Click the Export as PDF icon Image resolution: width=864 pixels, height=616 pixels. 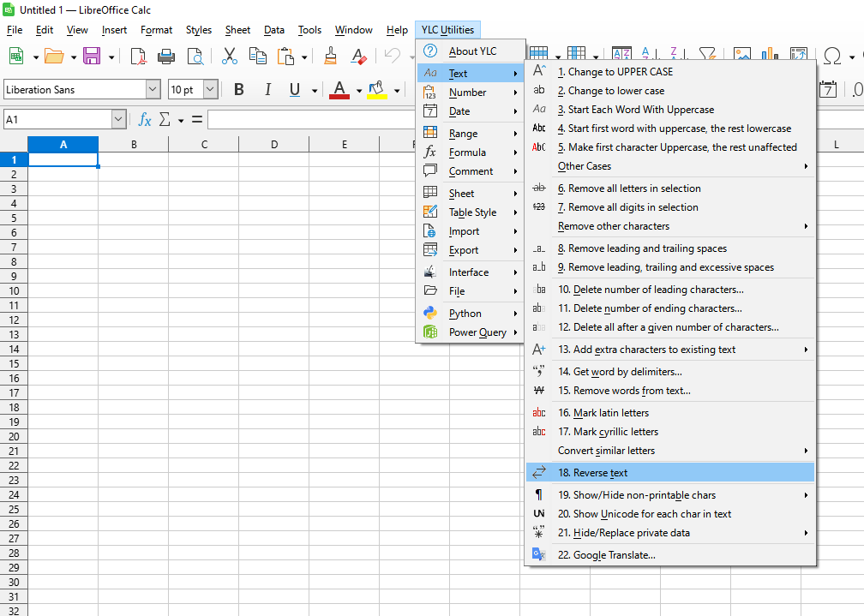(138, 57)
